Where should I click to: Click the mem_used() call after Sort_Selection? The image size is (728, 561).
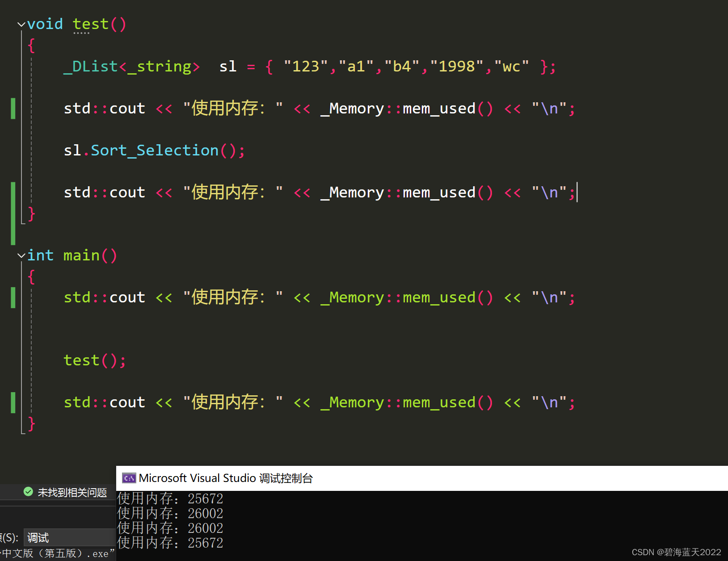click(448, 193)
